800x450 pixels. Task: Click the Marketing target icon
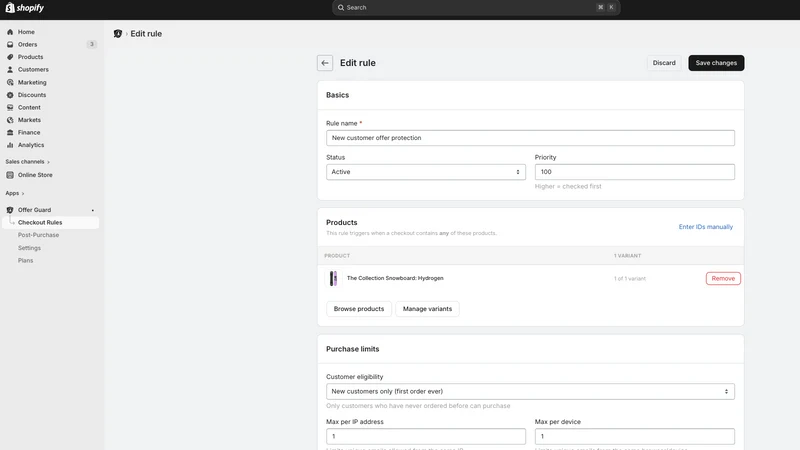[10, 82]
